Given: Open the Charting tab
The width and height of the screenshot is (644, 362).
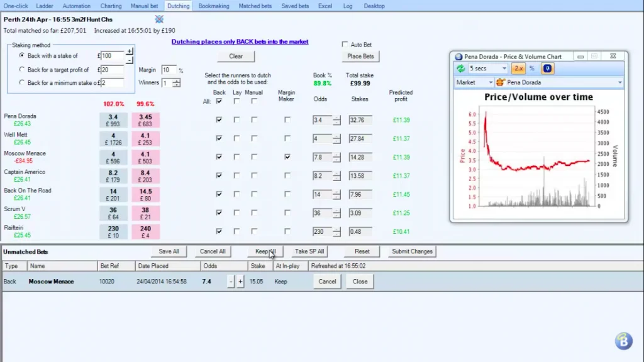Looking at the screenshot, I should pos(111,6).
